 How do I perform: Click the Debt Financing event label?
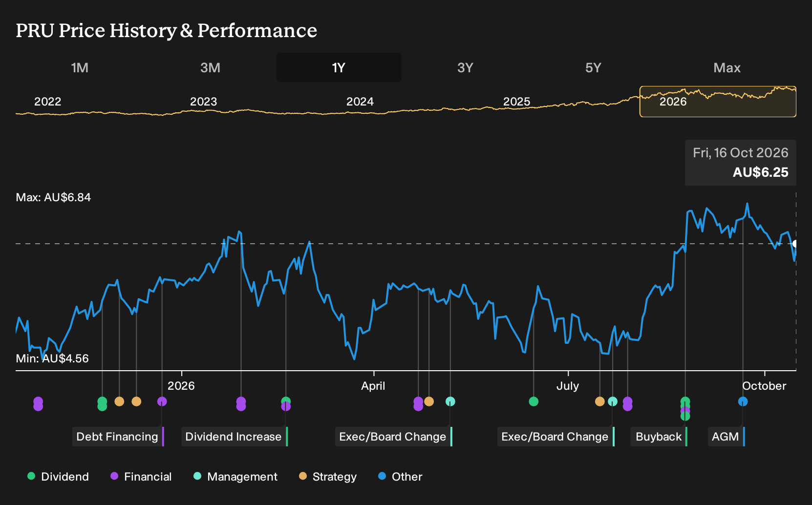click(118, 437)
